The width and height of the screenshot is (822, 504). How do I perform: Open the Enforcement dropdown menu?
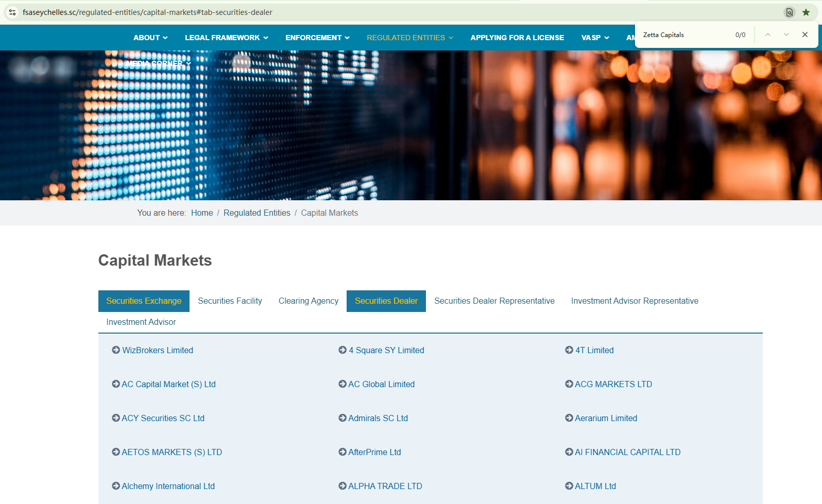coord(317,38)
